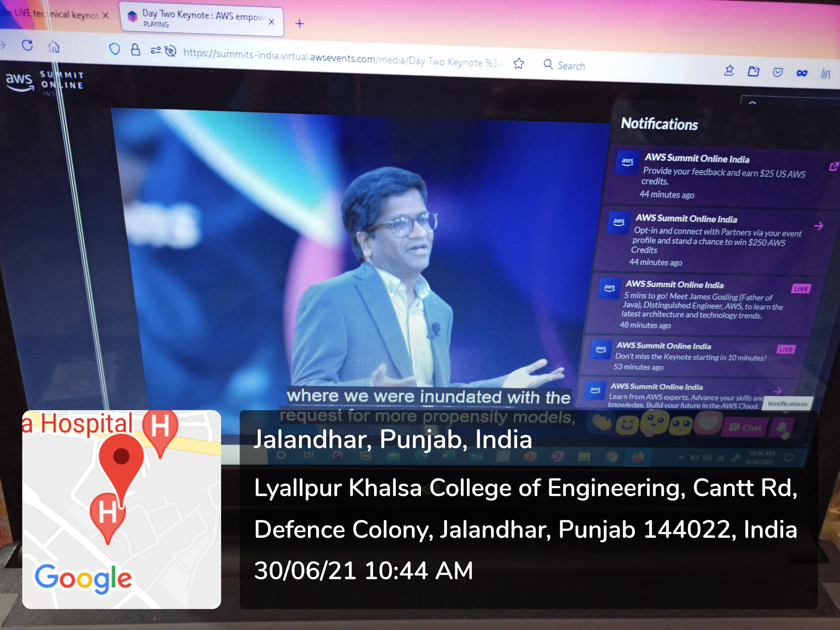Select the Day Two Keynote browser tab
840x630 pixels.
pos(202,19)
